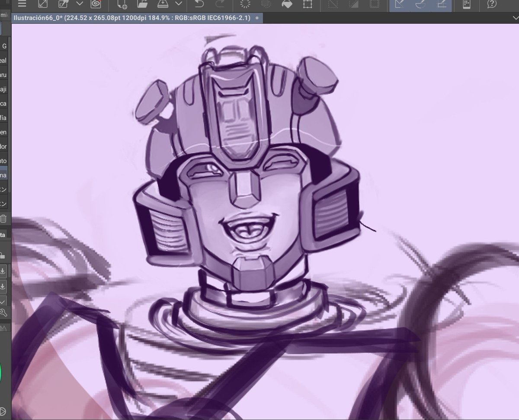Select the left list row ending in 'lor'

pyautogui.click(x=4, y=146)
